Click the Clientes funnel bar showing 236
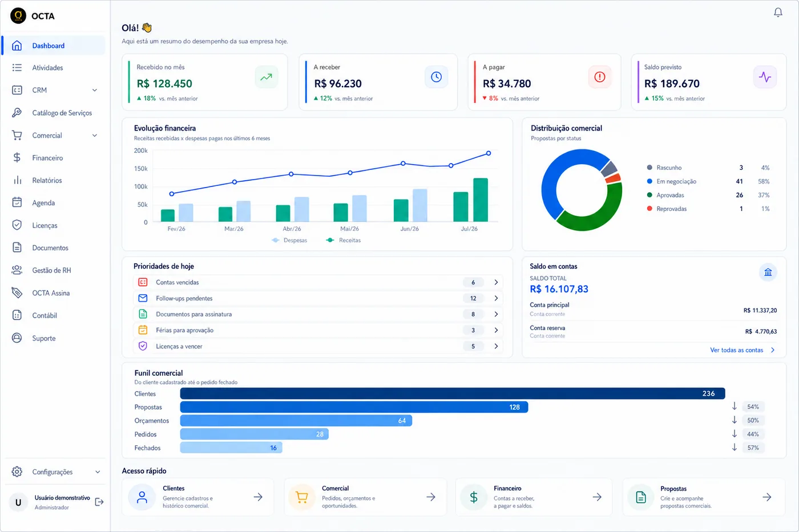 pos(453,393)
